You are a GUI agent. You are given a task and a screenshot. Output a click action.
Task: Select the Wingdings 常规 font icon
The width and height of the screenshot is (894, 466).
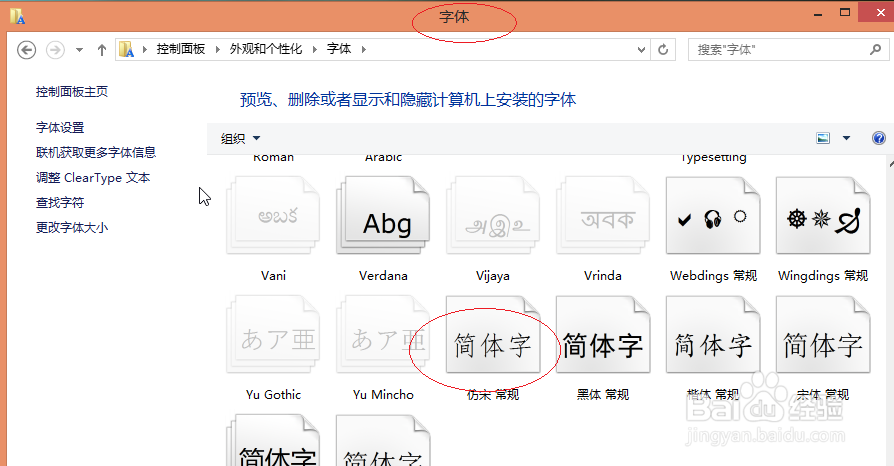pyautogui.click(x=823, y=215)
